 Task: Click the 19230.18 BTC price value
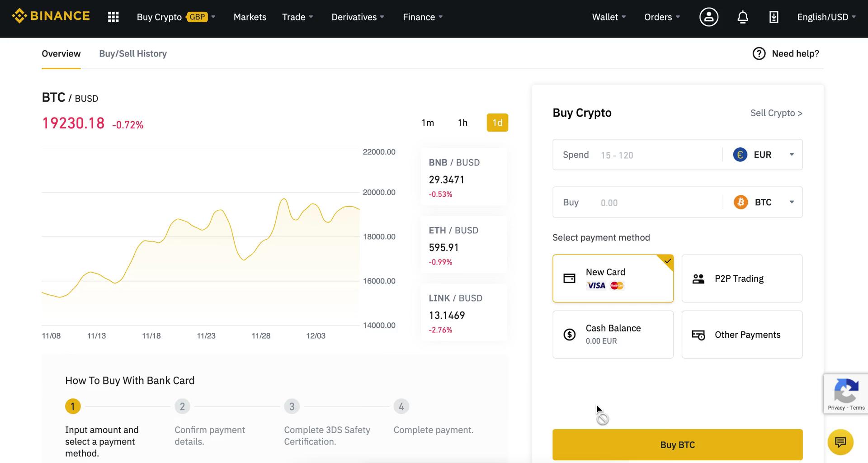click(x=73, y=123)
